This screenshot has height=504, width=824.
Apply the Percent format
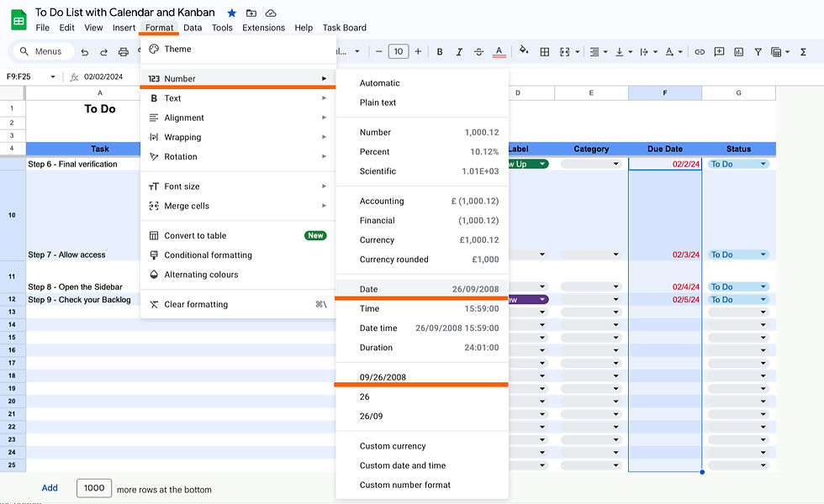422,152
